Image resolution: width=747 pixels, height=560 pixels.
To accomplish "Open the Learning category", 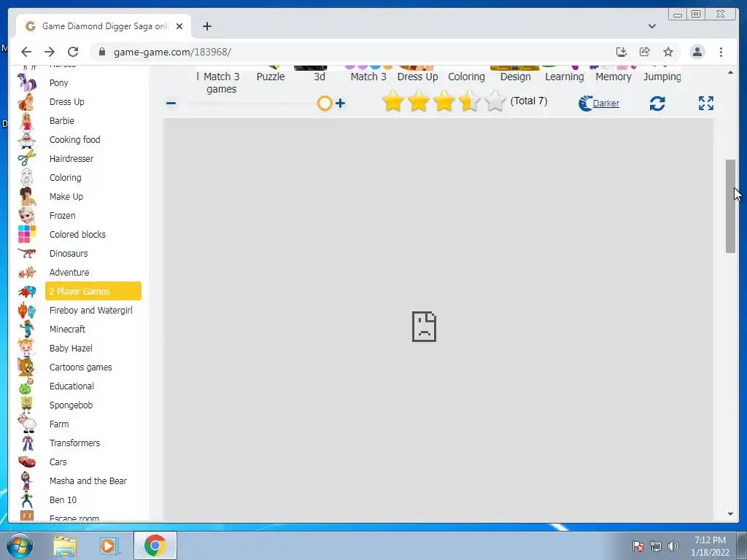I will pyautogui.click(x=564, y=77).
